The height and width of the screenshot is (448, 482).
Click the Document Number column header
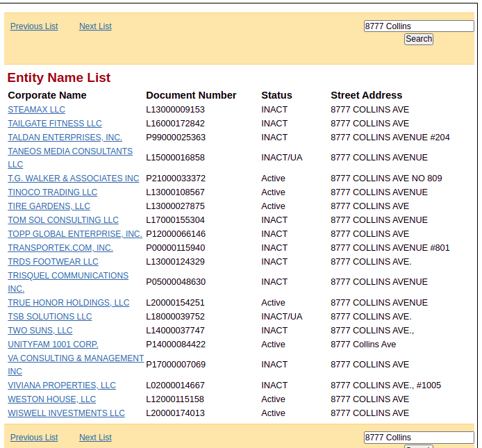click(x=191, y=95)
